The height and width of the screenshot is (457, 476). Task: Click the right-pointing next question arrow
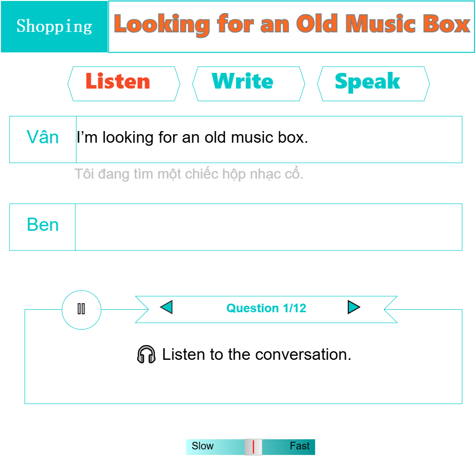(x=354, y=307)
